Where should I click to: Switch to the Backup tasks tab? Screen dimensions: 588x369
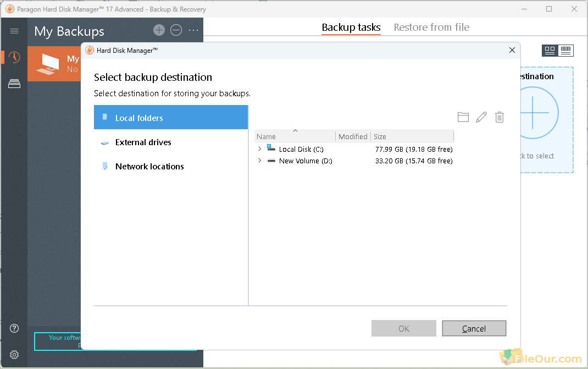tap(351, 27)
